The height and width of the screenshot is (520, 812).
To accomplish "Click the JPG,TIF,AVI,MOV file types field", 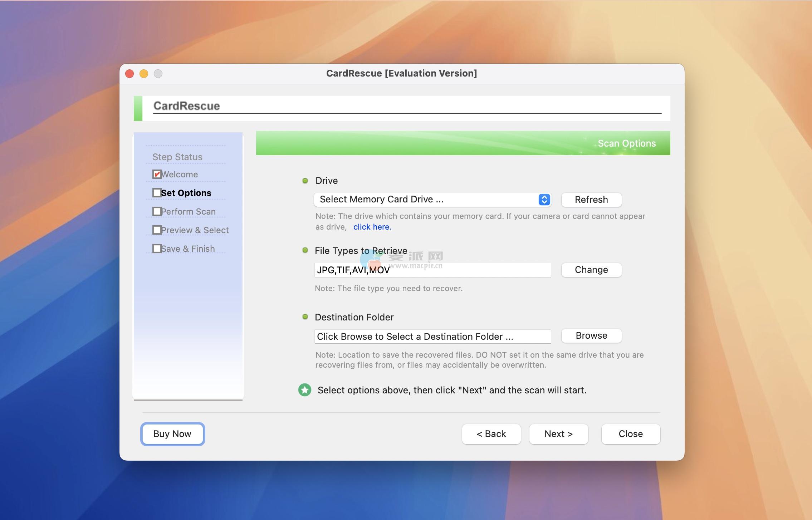I will (432, 270).
